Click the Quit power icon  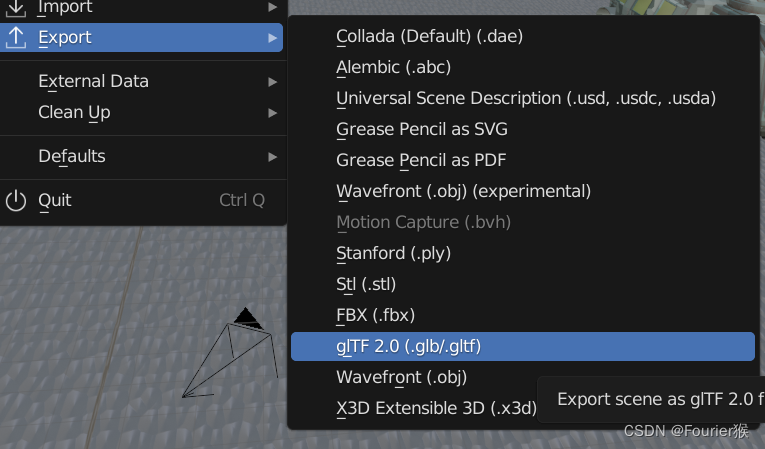tap(16, 201)
